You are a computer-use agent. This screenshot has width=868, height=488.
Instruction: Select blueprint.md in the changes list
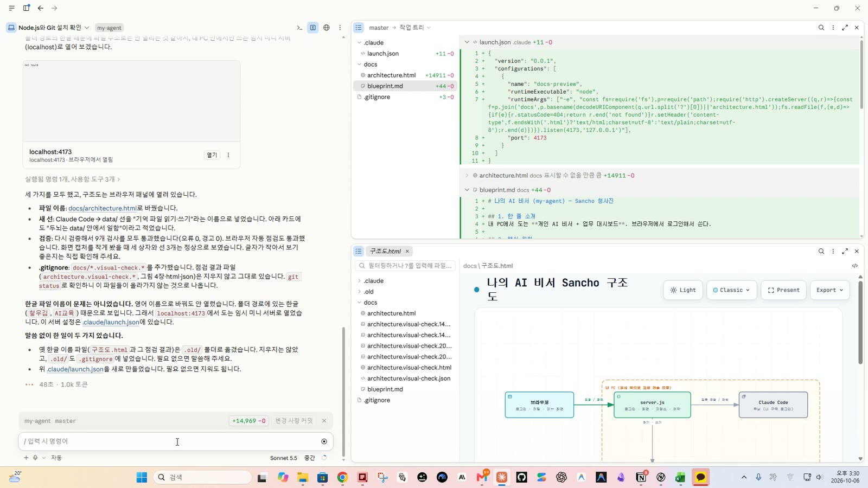coord(405,86)
